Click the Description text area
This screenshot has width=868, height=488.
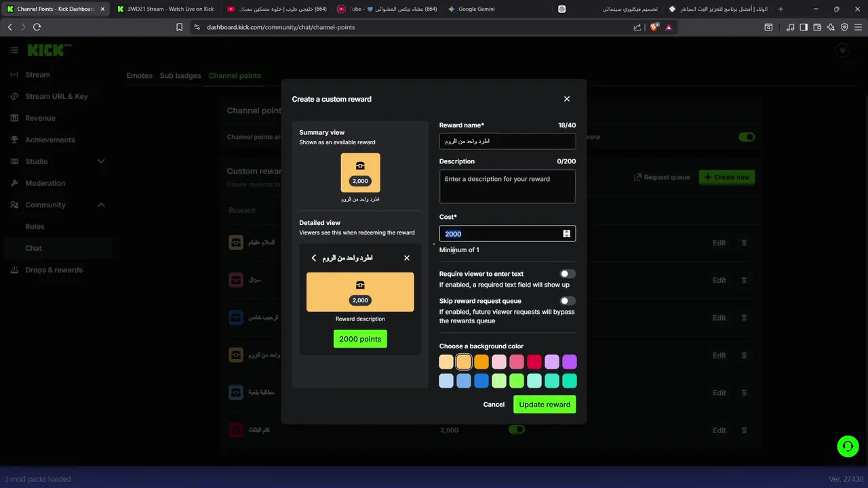507,186
